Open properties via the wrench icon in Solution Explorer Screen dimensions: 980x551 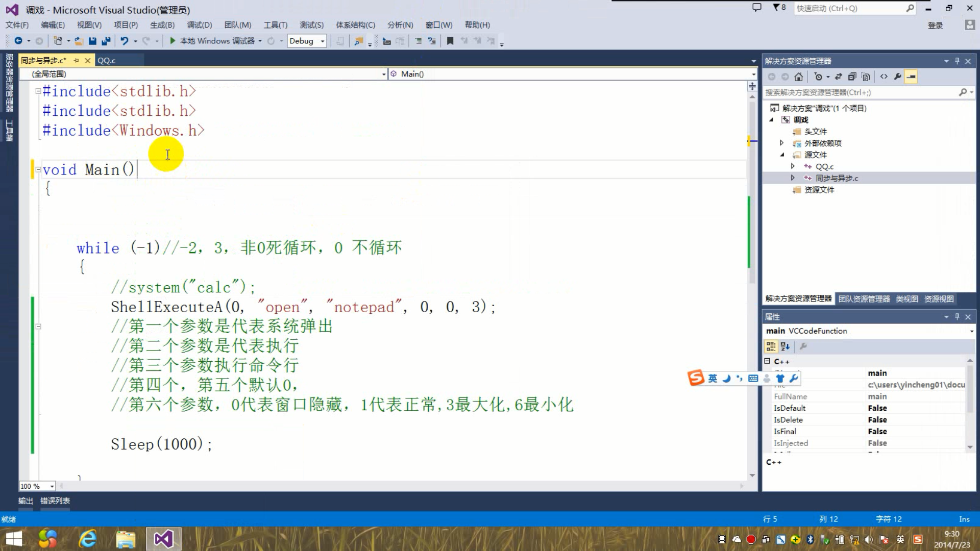tap(898, 77)
